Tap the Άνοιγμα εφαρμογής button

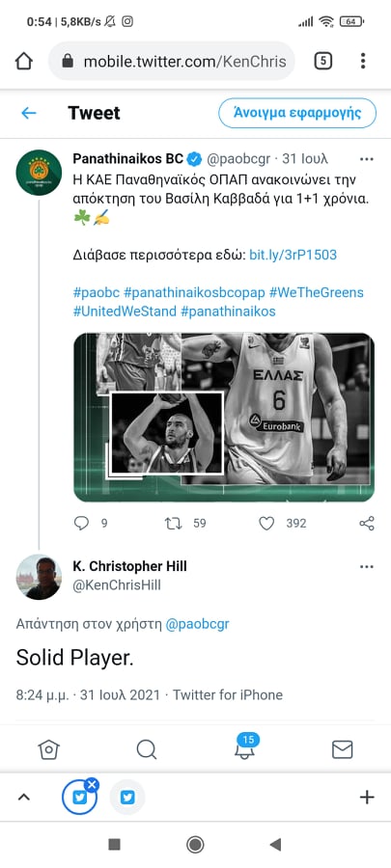(297, 114)
